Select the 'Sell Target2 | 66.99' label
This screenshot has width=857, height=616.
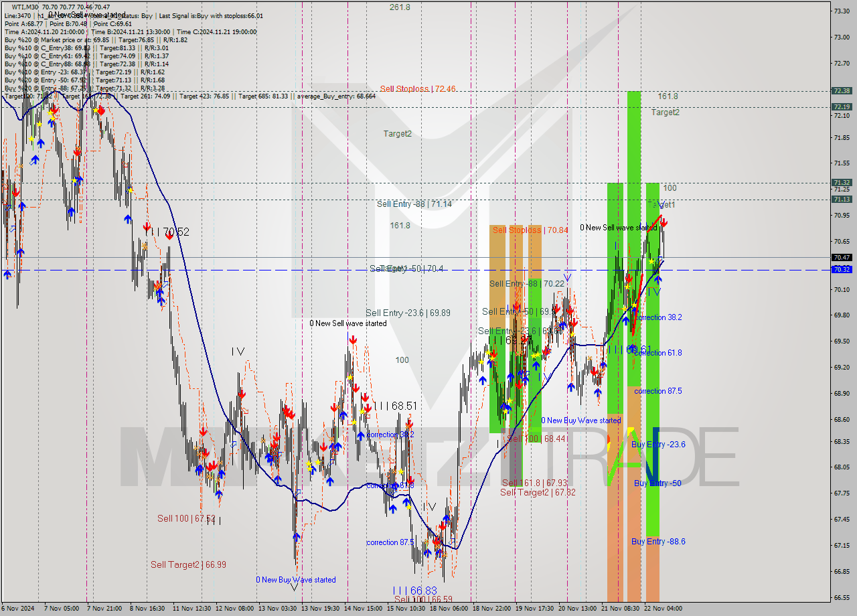coord(188,564)
